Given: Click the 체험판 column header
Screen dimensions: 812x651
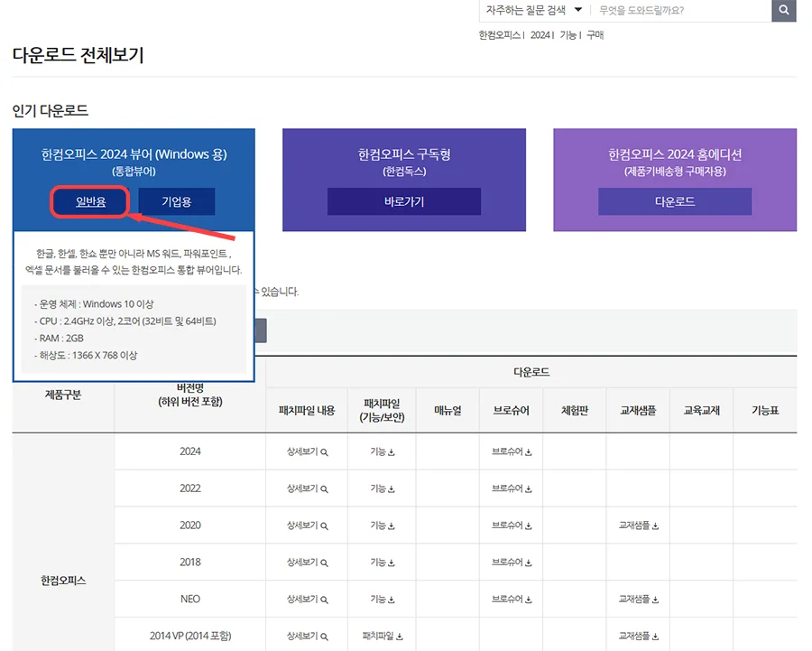Looking at the screenshot, I should [575, 410].
